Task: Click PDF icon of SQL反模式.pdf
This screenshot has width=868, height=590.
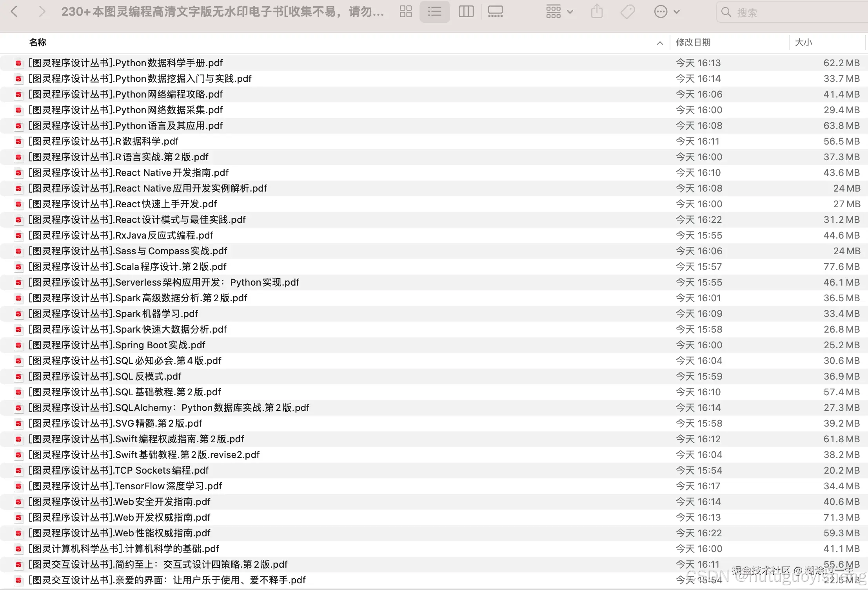Action: click(18, 376)
